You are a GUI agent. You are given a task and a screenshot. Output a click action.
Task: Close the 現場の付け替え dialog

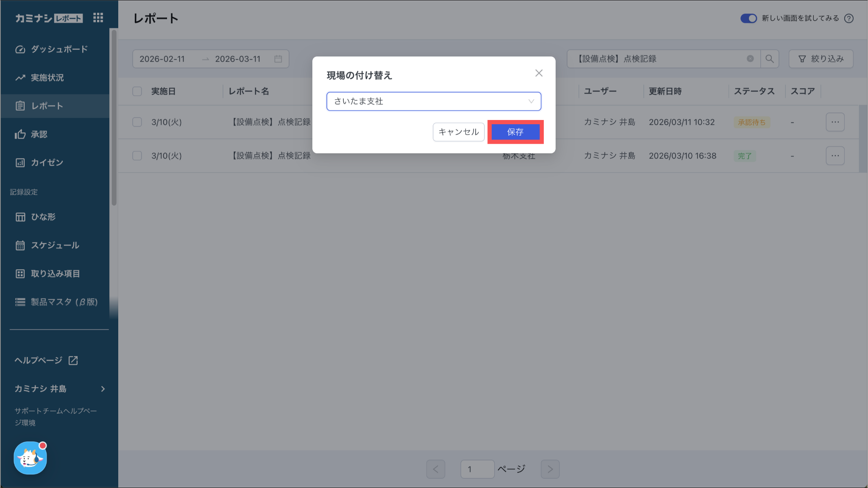(x=539, y=73)
